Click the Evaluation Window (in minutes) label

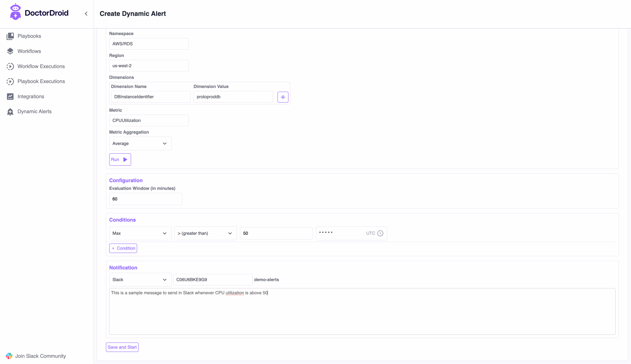click(x=142, y=188)
